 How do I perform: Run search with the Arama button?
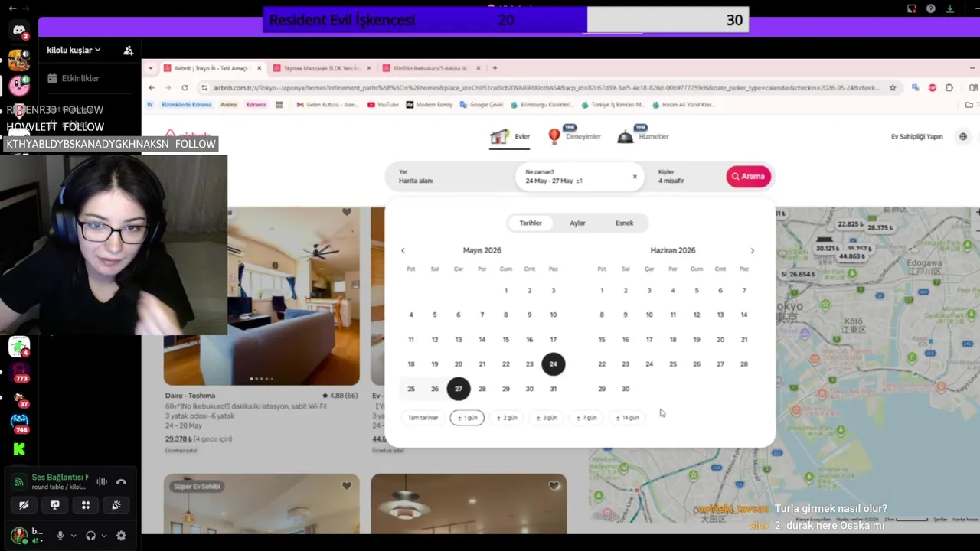[748, 177]
